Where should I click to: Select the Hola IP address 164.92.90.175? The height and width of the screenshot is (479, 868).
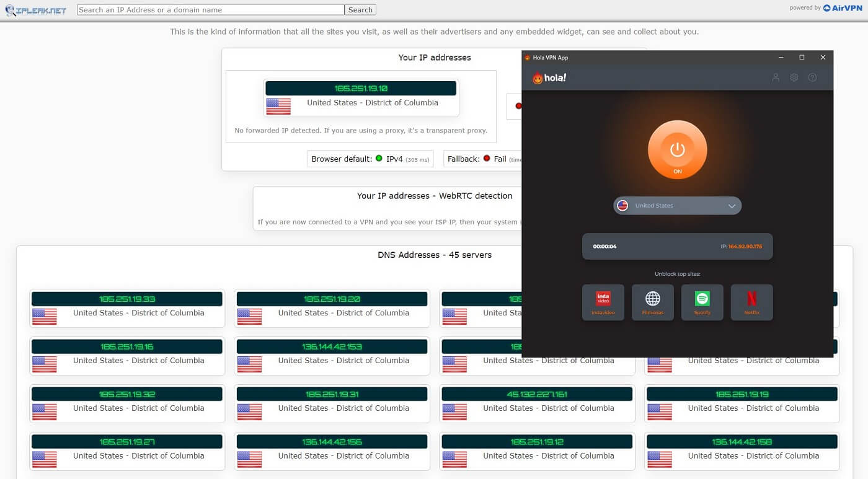point(745,247)
